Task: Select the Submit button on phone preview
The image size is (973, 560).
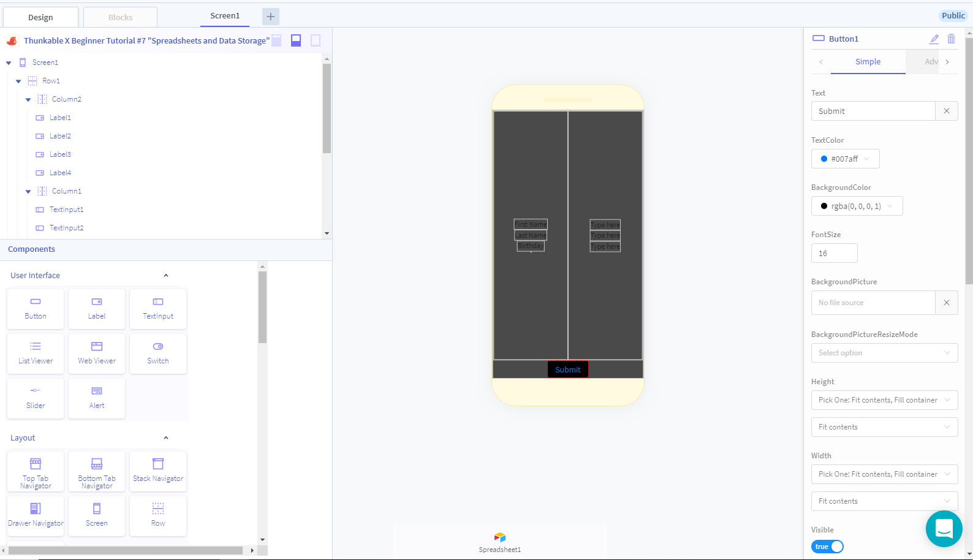Action: tap(568, 369)
